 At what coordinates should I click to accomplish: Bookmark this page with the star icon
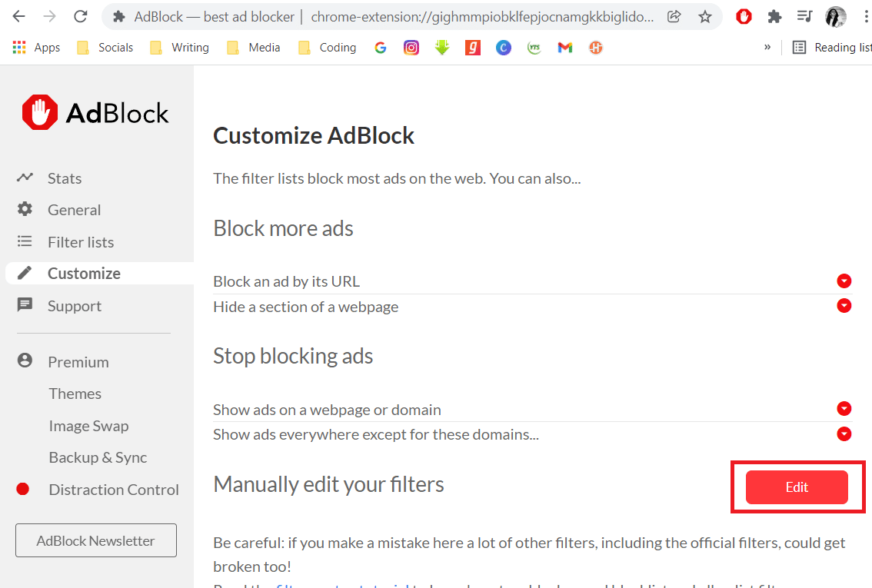point(705,17)
